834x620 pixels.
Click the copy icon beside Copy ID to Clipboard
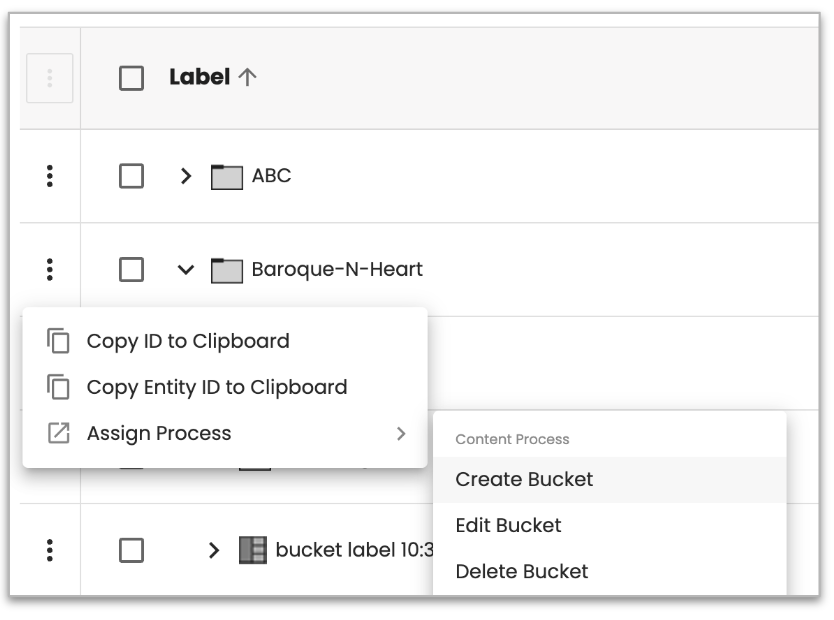coord(57,341)
